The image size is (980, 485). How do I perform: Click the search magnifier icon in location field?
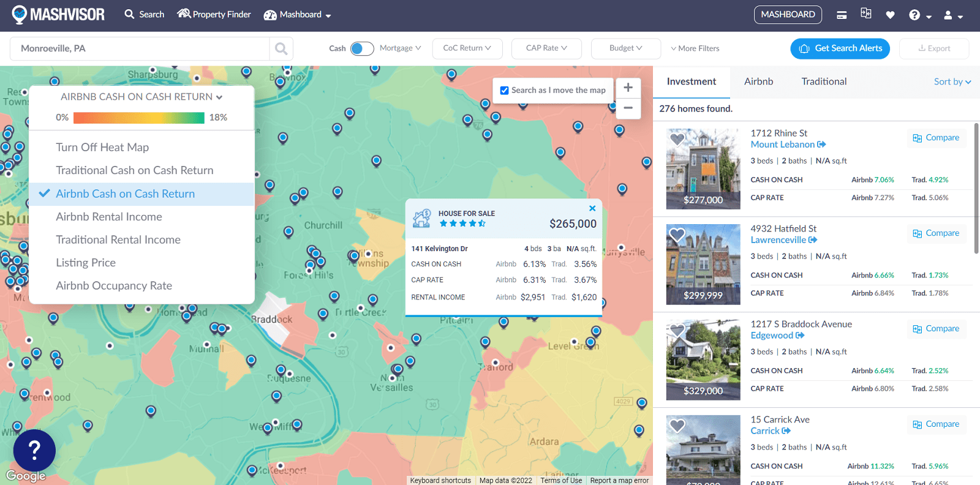(x=281, y=48)
